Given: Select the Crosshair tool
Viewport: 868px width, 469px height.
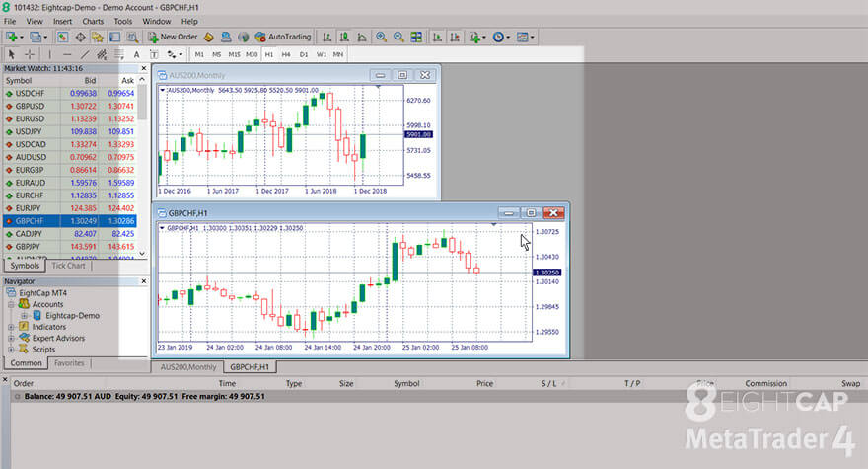Looking at the screenshot, I should (x=30, y=54).
